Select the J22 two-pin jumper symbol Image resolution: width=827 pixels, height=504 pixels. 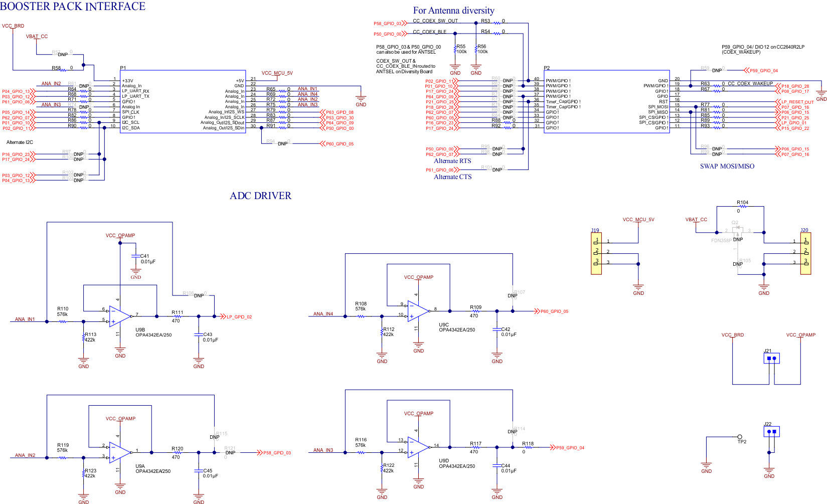pyautogui.click(x=772, y=432)
